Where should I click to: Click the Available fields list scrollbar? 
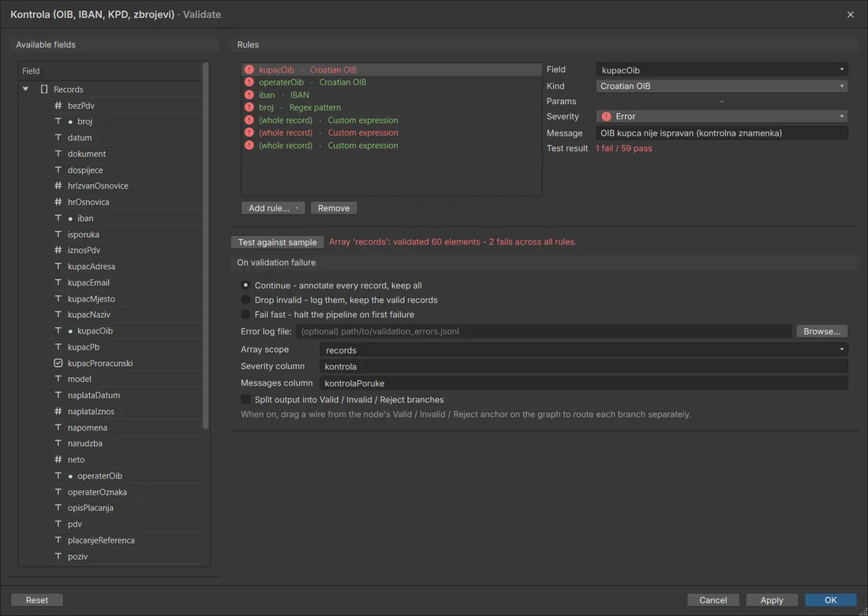pos(206,246)
